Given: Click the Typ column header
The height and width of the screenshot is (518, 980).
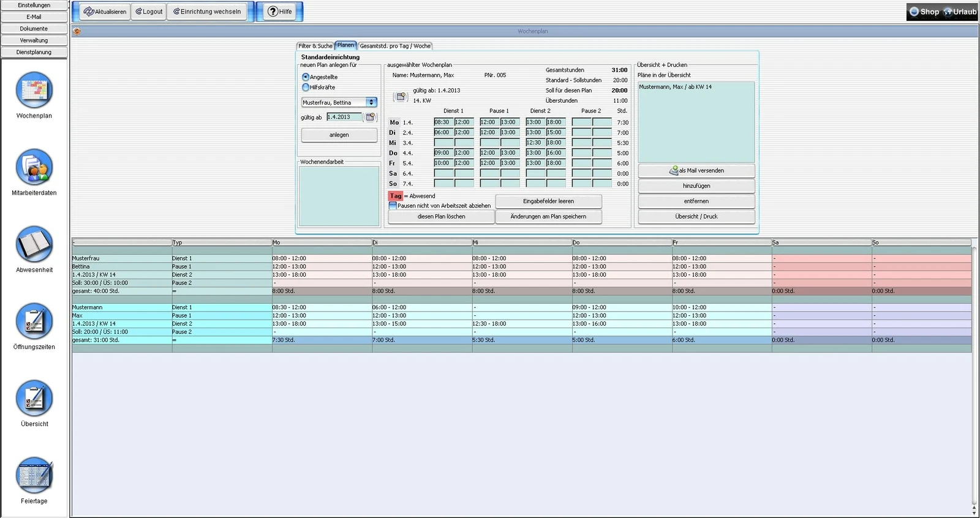Looking at the screenshot, I should (222, 242).
